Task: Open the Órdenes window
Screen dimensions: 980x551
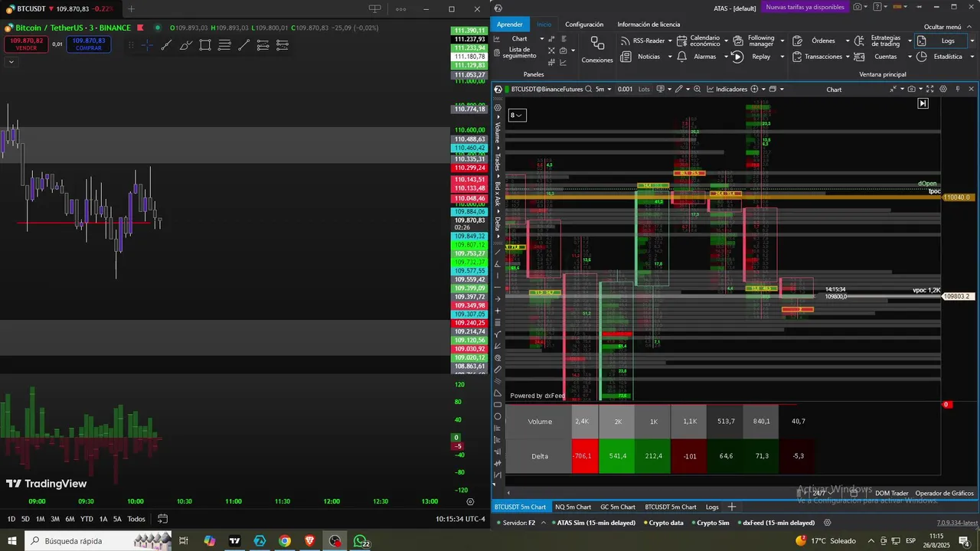Action: pyautogui.click(x=815, y=41)
